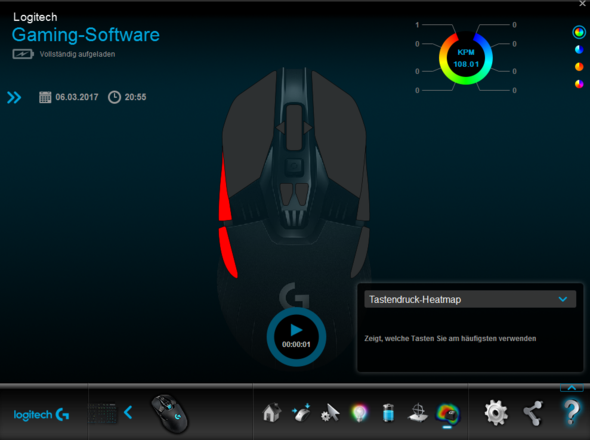590x440 pixels.
Task: Click the battery charge status icon
Action: pyautogui.click(x=23, y=54)
